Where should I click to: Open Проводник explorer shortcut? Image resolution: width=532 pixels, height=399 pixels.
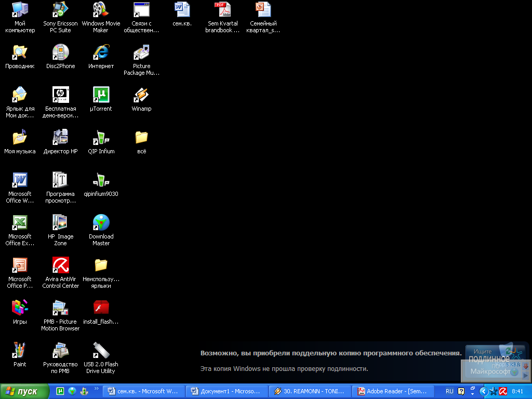point(20,57)
